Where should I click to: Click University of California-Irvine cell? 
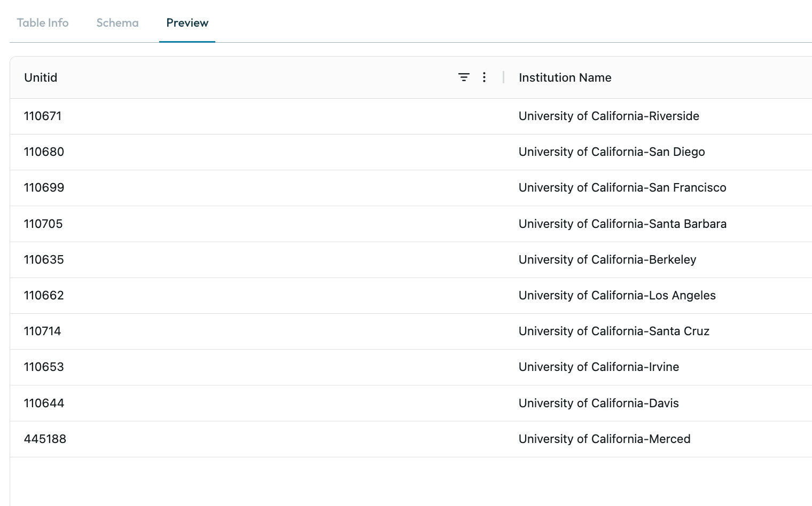click(x=658, y=367)
